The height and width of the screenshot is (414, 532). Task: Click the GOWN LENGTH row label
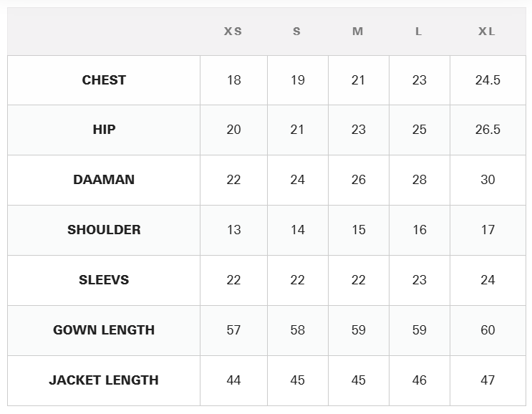104,330
